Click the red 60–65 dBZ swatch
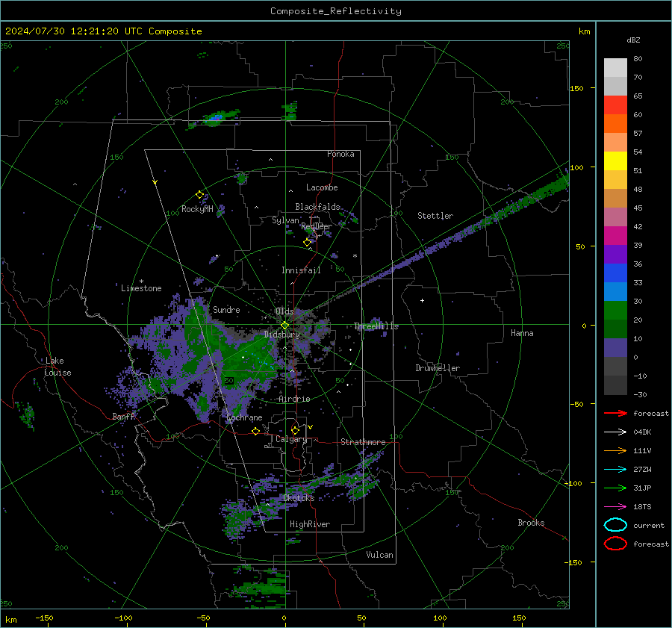 point(615,105)
